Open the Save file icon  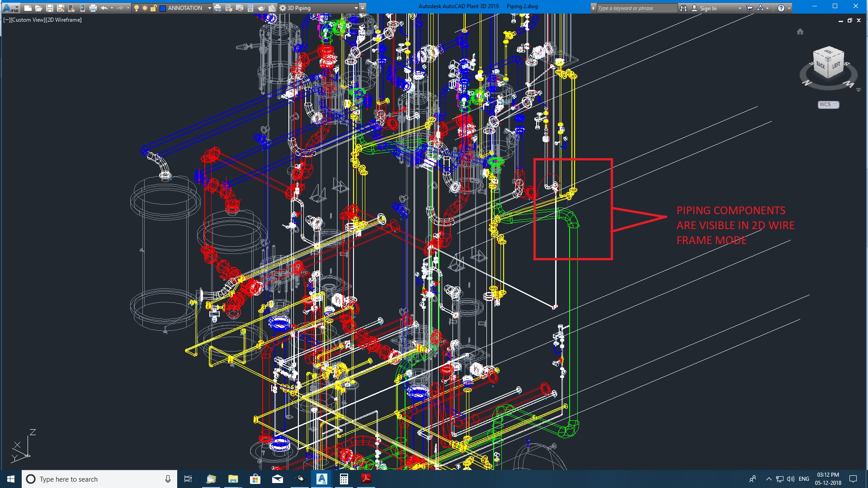[46, 7]
